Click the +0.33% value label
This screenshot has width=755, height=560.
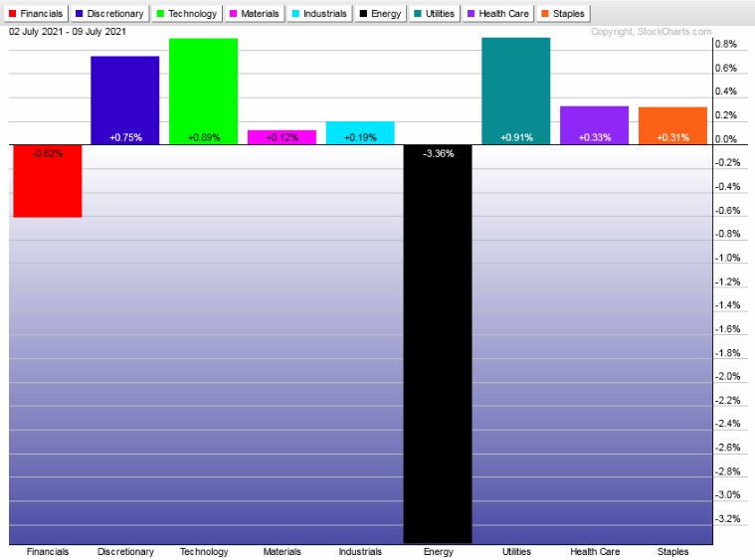[x=595, y=137]
